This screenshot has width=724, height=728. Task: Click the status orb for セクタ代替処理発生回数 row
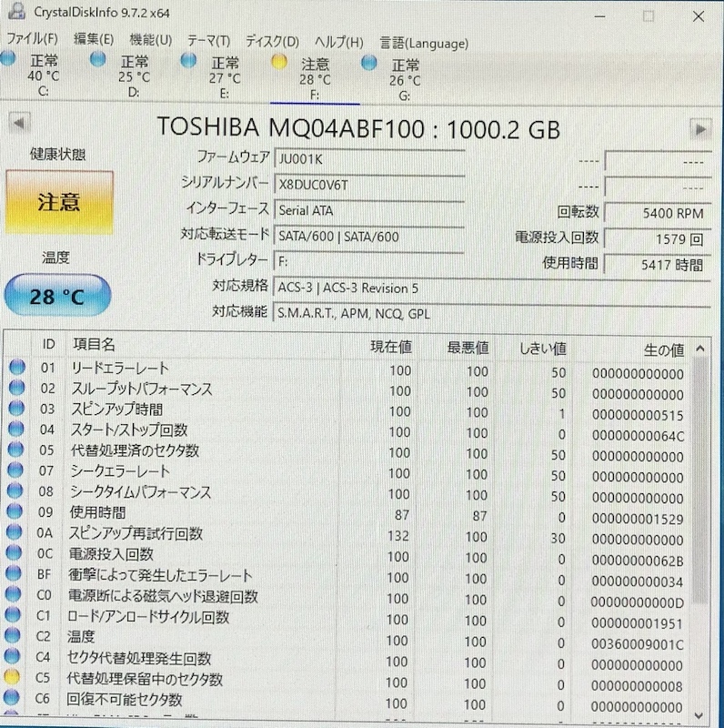pyautogui.click(x=12, y=656)
